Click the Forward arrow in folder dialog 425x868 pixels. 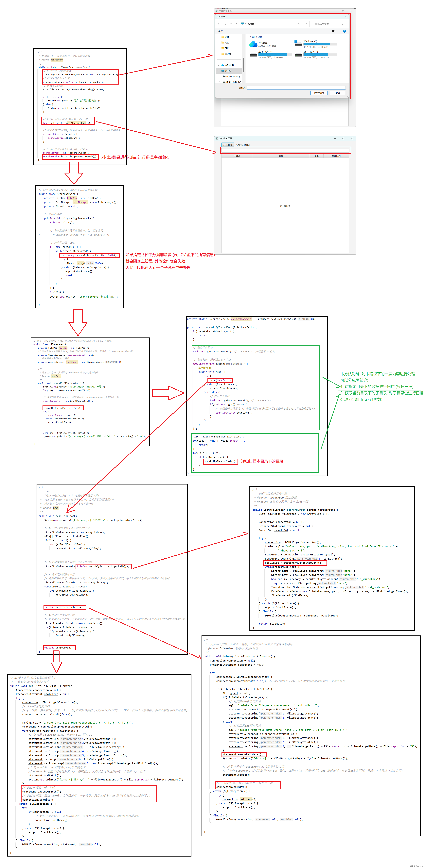225,24
